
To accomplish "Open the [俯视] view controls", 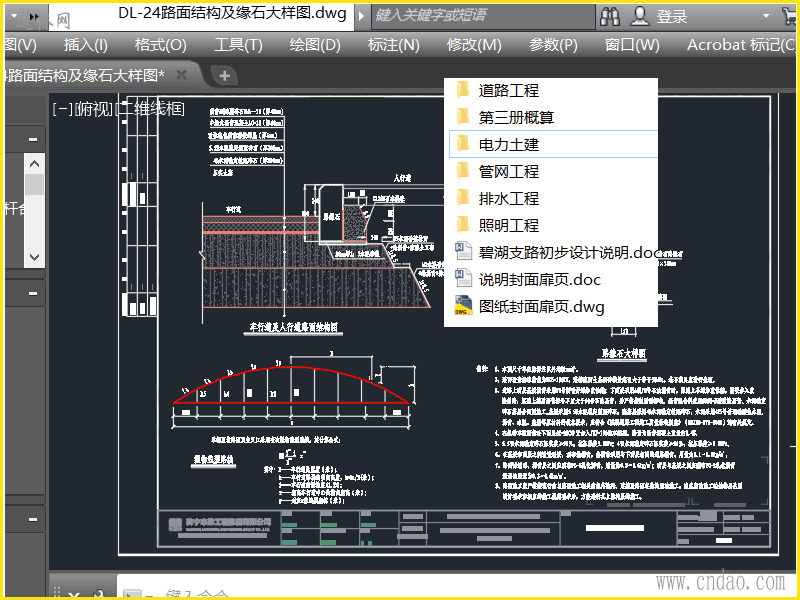I will click(x=94, y=109).
